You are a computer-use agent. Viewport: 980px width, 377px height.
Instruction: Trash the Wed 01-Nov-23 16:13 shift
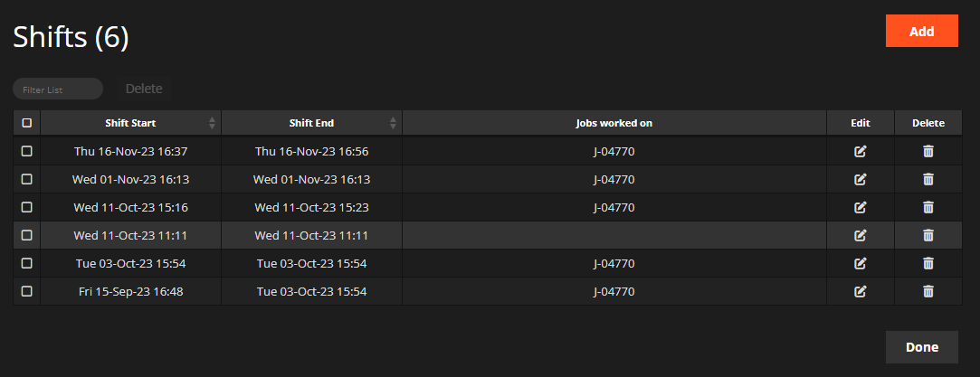tap(928, 179)
